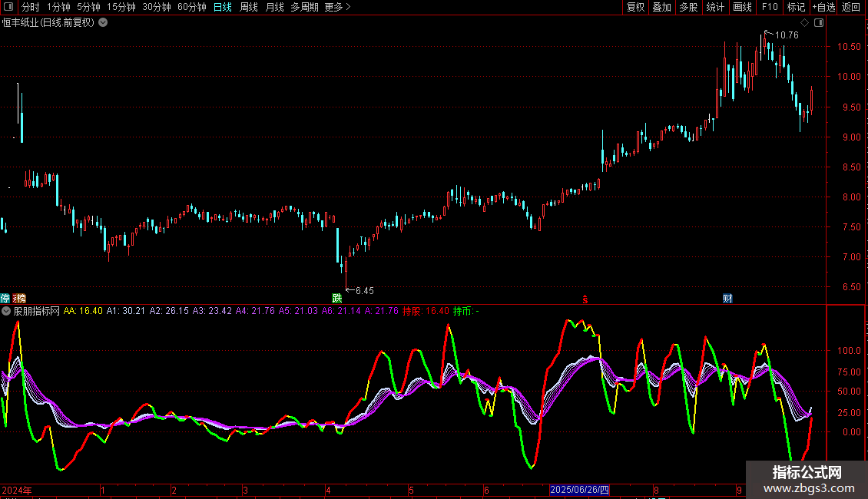Image resolution: width=868 pixels, height=499 pixels.
Task: Switch to the 5分钟 chart period
Action: click(x=88, y=7)
